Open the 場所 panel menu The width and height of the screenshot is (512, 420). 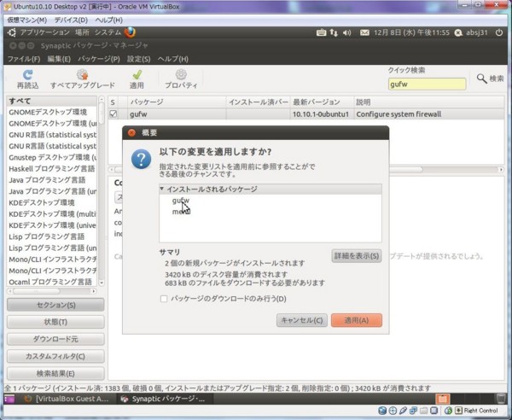(x=82, y=32)
